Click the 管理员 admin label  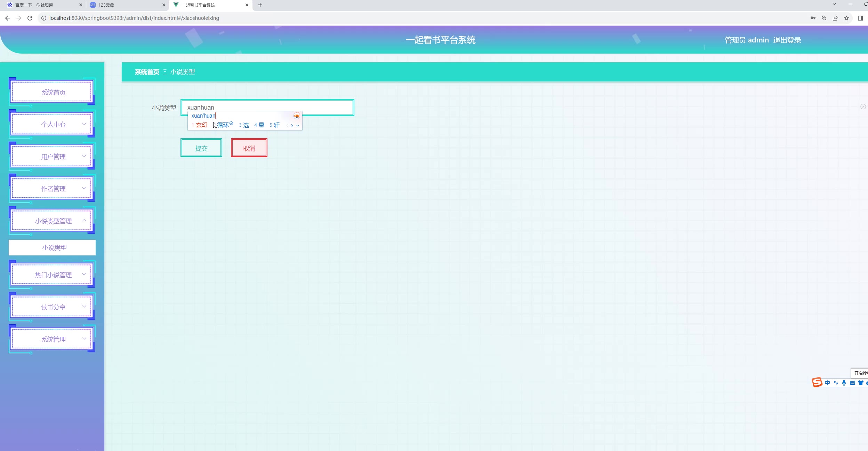tap(747, 40)
